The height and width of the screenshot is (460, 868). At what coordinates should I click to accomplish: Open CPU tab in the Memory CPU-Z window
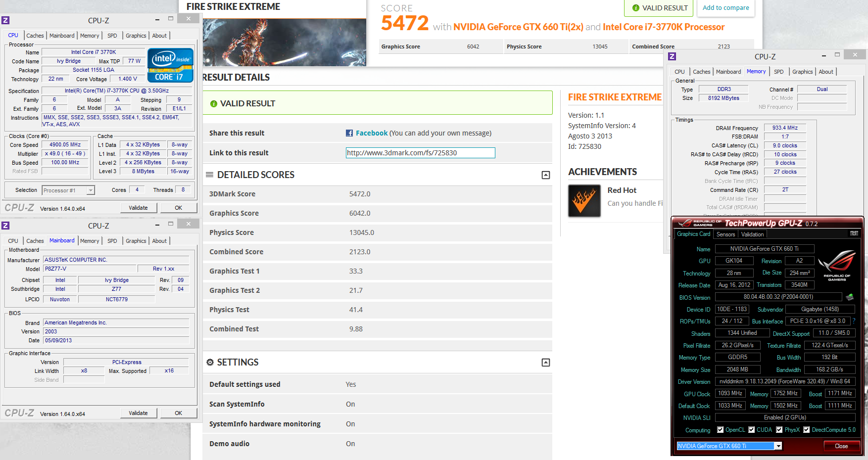[679, 72]
